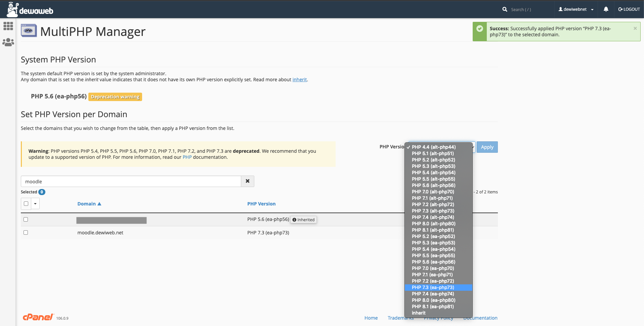Click the cPanel logo in footer

coord(38,317)
